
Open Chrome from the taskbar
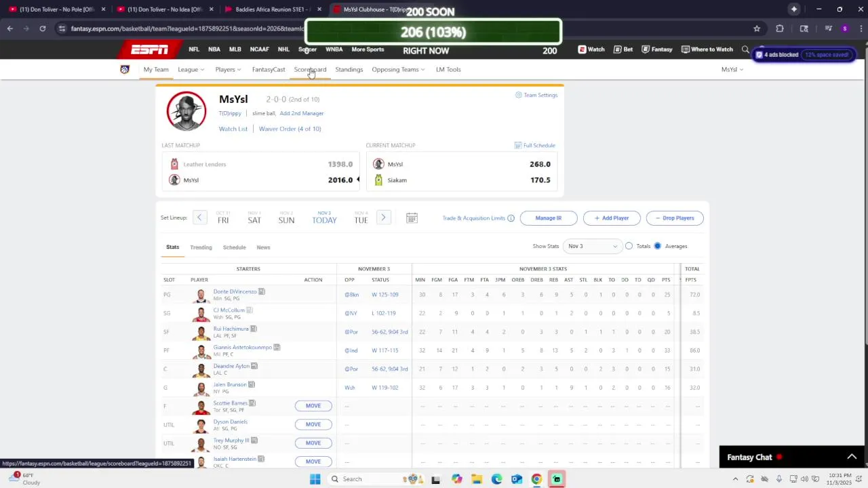[536, 479]
